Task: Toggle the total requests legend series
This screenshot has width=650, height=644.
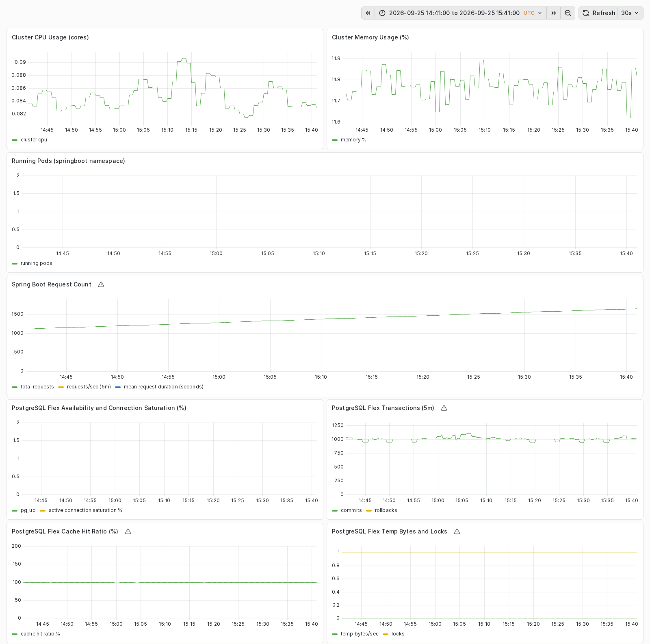Action: point(37,387)
